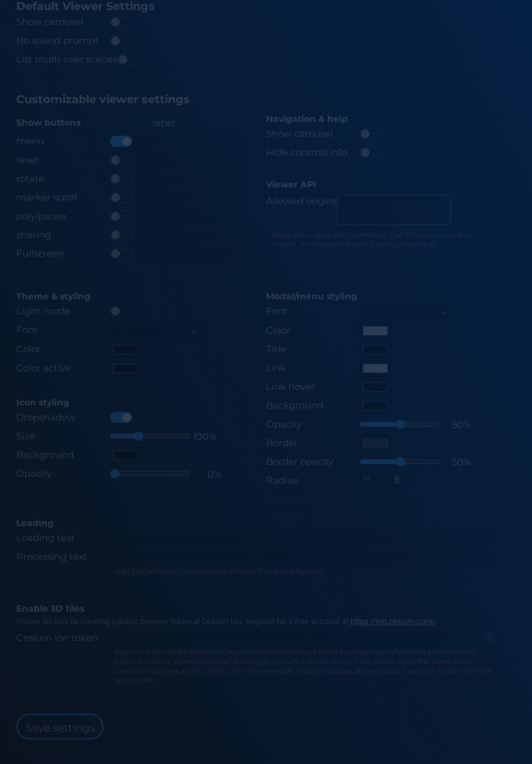Disable the menu button toggle
The height and width of the screenshot is (764, 532).
pyautogui.click(x=121, y=141)
